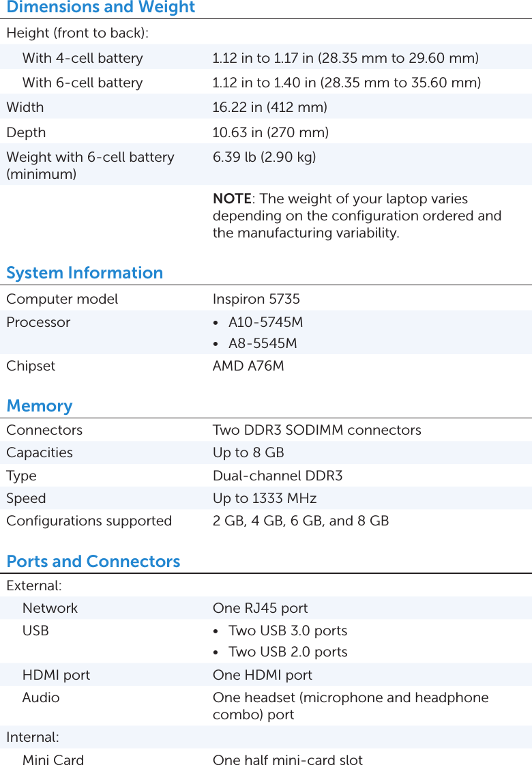Select 'One headset (microphone and headphone combo) port' value
532x765 pixels.
[351, 706]
